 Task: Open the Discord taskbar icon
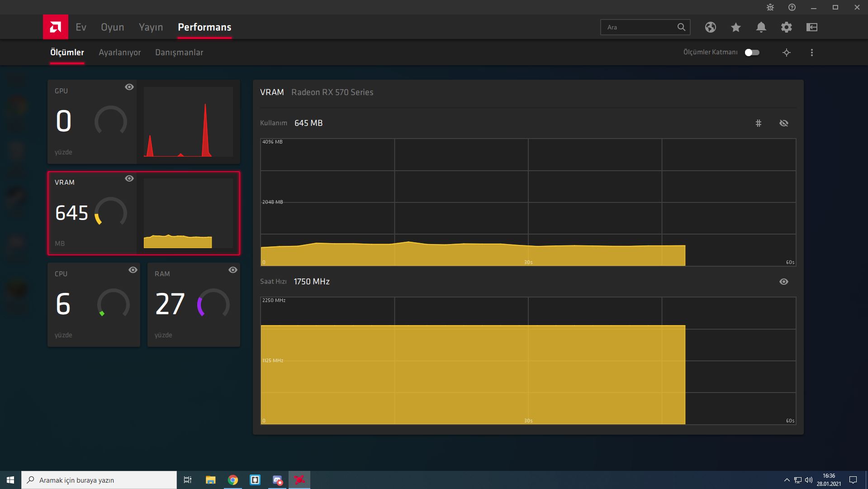click(x=277, y=480)
